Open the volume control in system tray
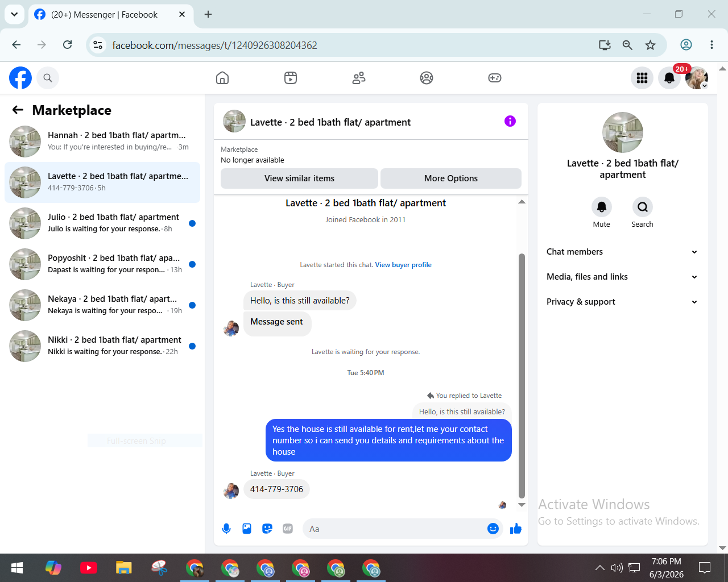This screenshot has height=582, width=728. pos(617,568)
